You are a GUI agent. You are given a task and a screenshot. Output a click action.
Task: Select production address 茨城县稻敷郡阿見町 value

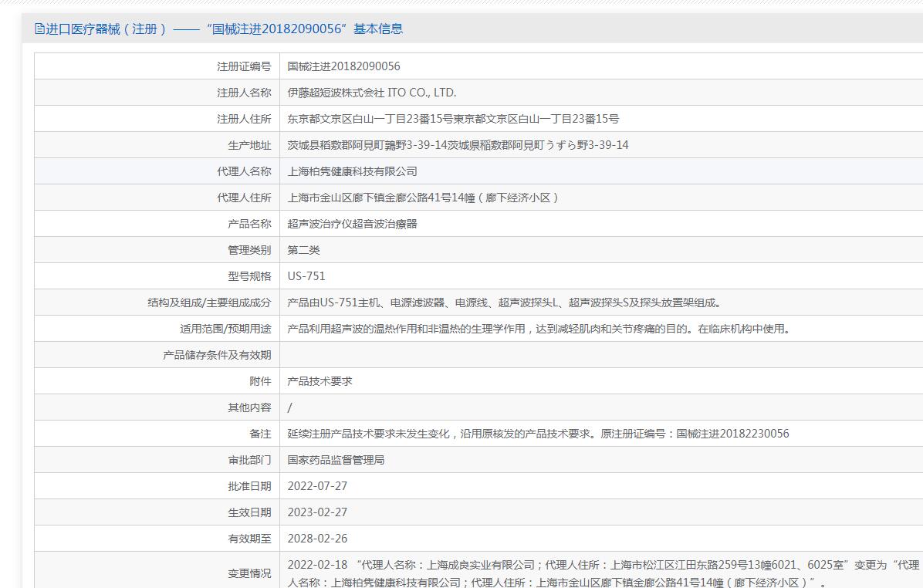(x=458, y=145)
